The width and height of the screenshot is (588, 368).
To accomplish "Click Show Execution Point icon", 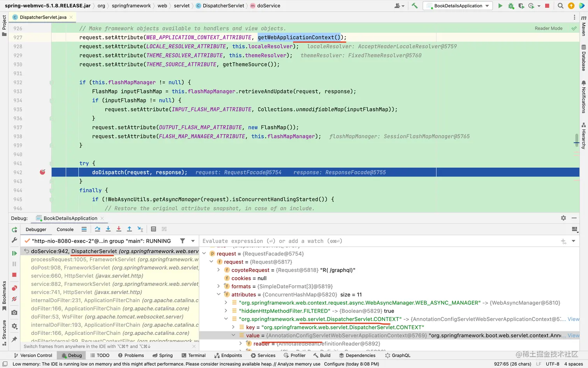I will click(84, 229).
